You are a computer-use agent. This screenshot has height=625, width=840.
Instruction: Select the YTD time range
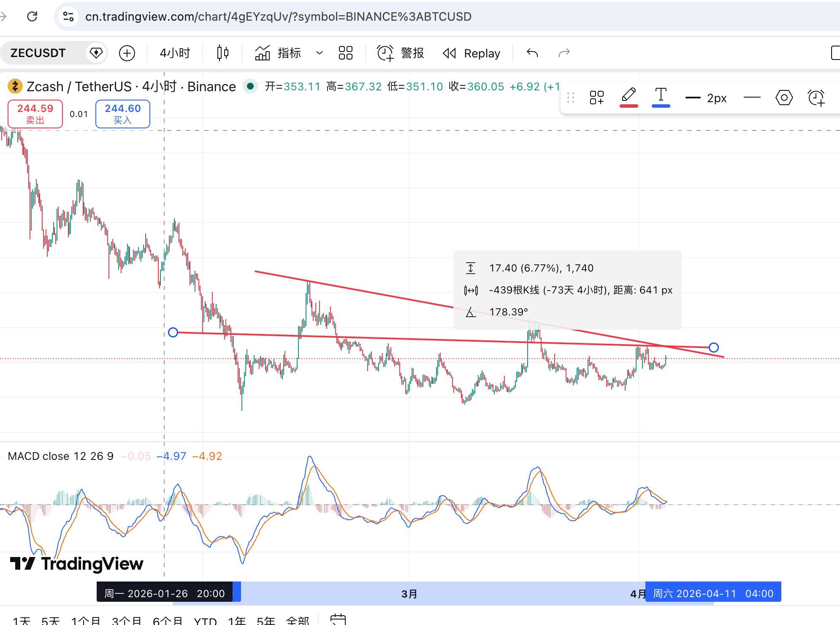pyautogui.click(x=205, y=620)
